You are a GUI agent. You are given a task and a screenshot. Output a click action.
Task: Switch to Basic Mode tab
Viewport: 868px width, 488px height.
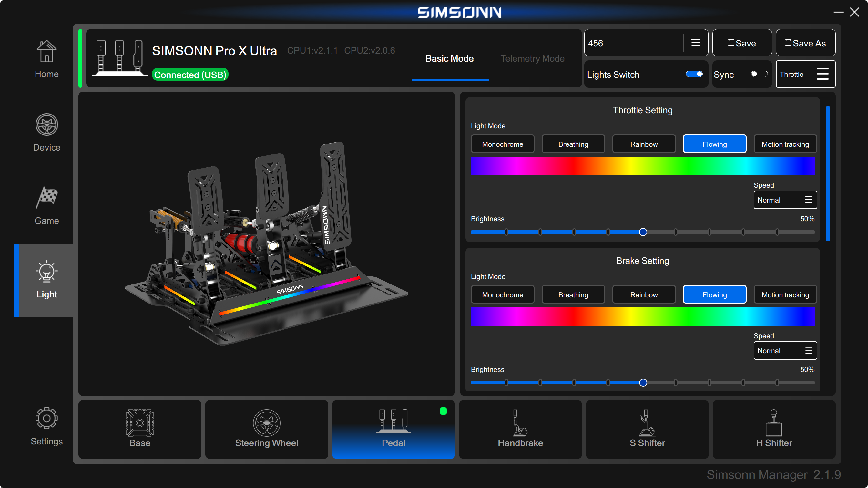click(x=450, y=59)
